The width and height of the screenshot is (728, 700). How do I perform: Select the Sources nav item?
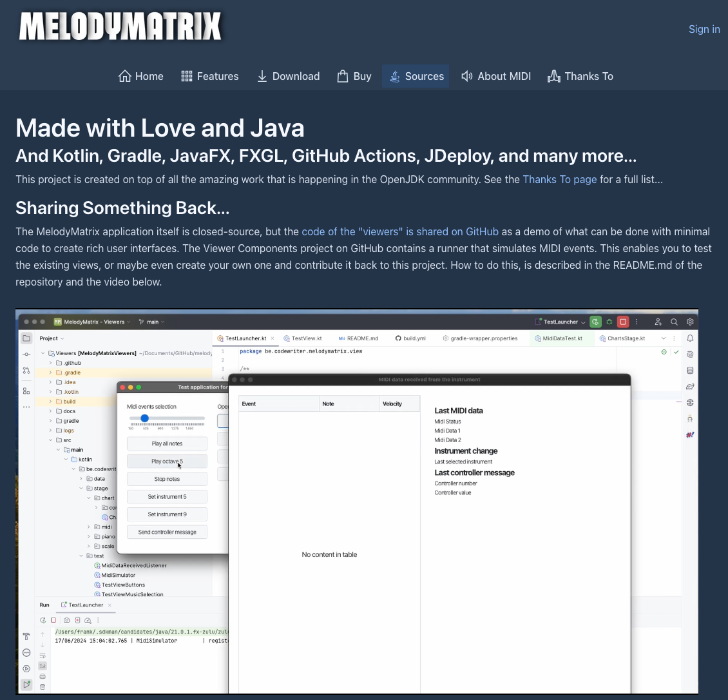point(416,76)
